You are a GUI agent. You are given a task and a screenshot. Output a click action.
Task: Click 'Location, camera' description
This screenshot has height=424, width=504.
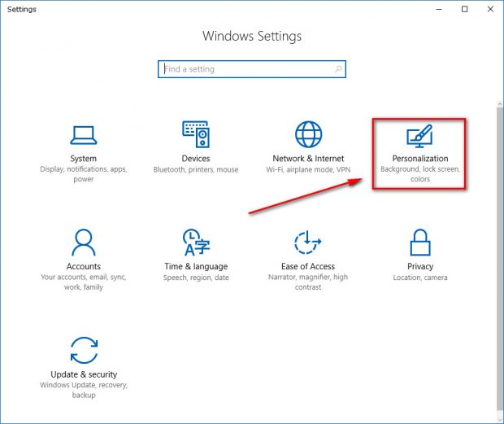point(420,278)
